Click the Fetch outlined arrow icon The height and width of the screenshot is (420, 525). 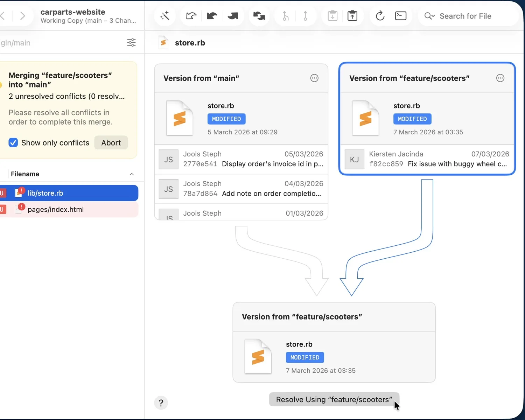(191, 16)
